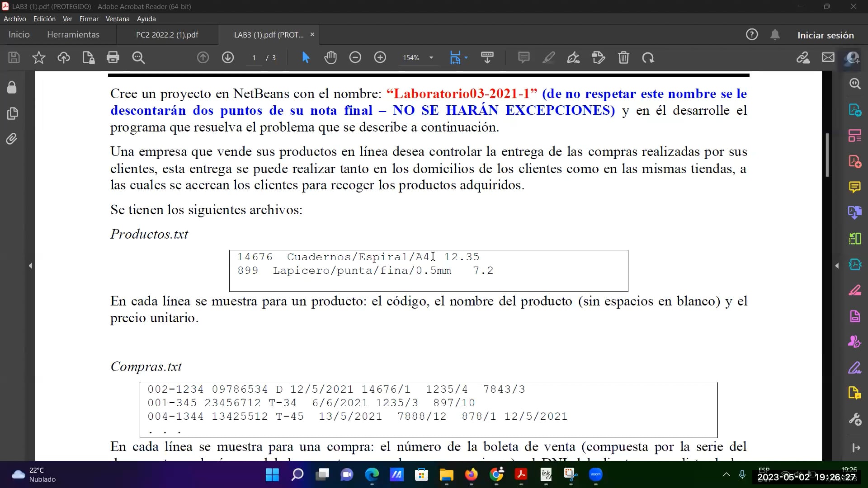Go to next page arrow
The height and width of the screenshot is (488, 868).
228,57
